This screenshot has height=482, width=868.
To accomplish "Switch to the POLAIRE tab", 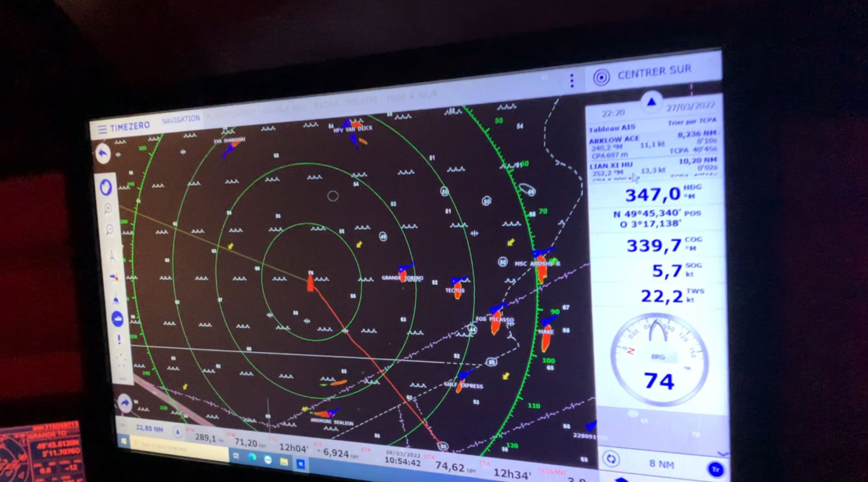I will (x=362, y=101).
